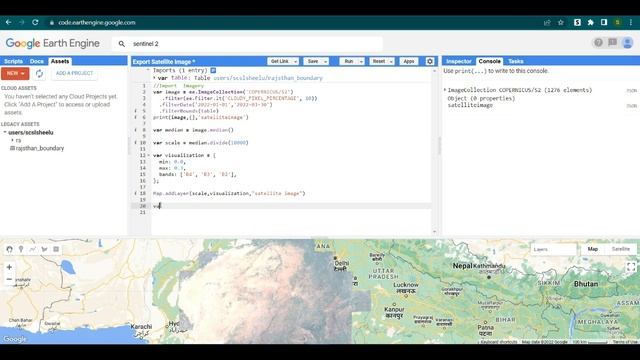Screen dimensions: 640x360
Task: Open the users/scslsheelu/rajsthan_boundary link
Action: pyautogui.click(x=268, y=78)
